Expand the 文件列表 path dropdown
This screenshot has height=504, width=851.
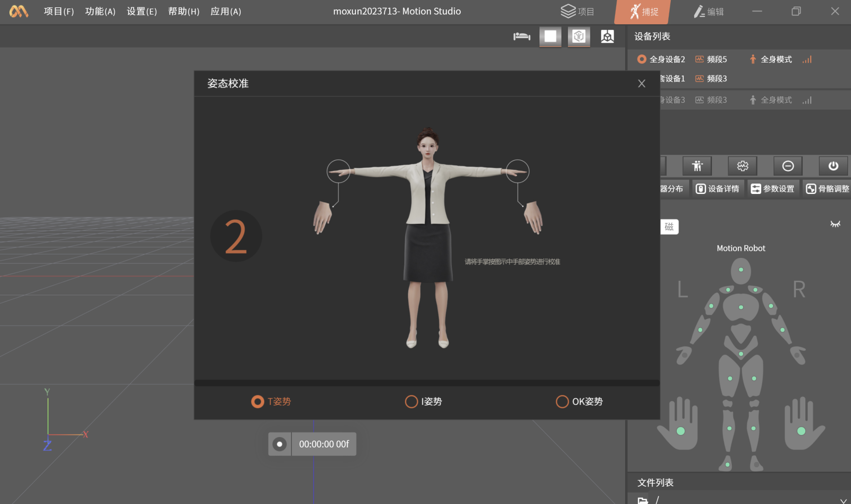click(x=843, y=500)
